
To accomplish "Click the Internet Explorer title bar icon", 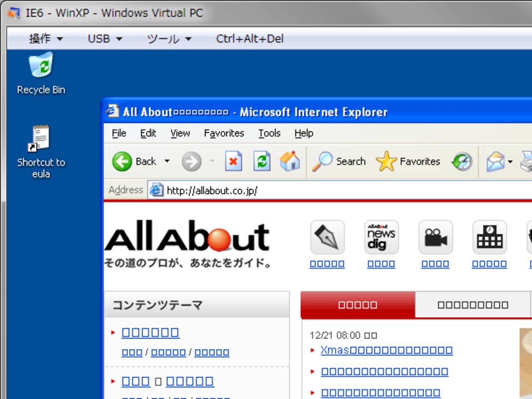I will click(113, 111).
